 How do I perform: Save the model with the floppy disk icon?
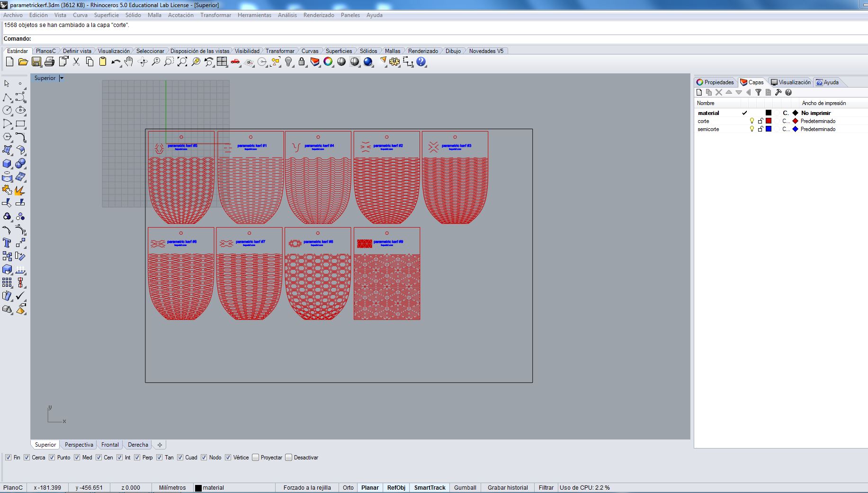(x=36, y=62)
